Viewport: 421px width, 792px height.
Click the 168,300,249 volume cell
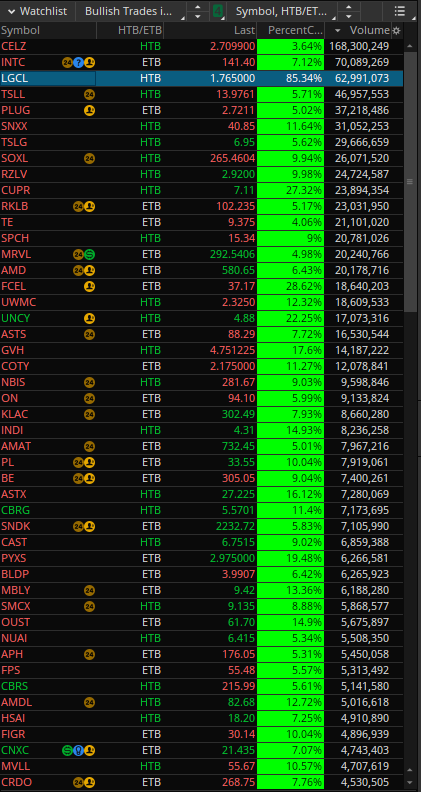pyautogui.click(x=359, y=46)
